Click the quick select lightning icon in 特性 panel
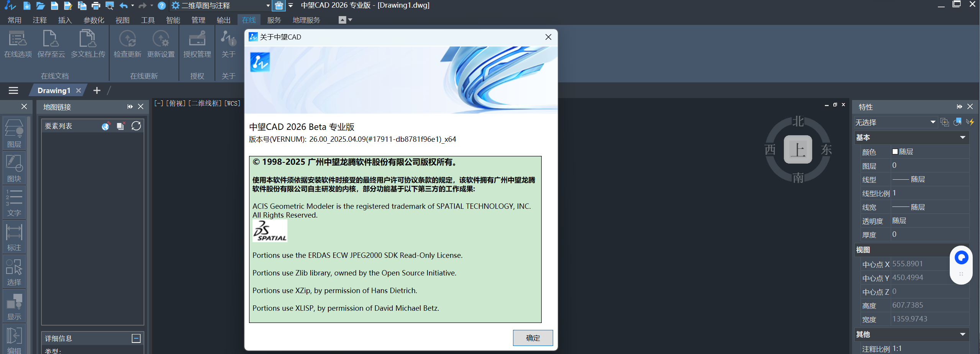Viewport: 980px width, 354px height. (x=970, y=122)
